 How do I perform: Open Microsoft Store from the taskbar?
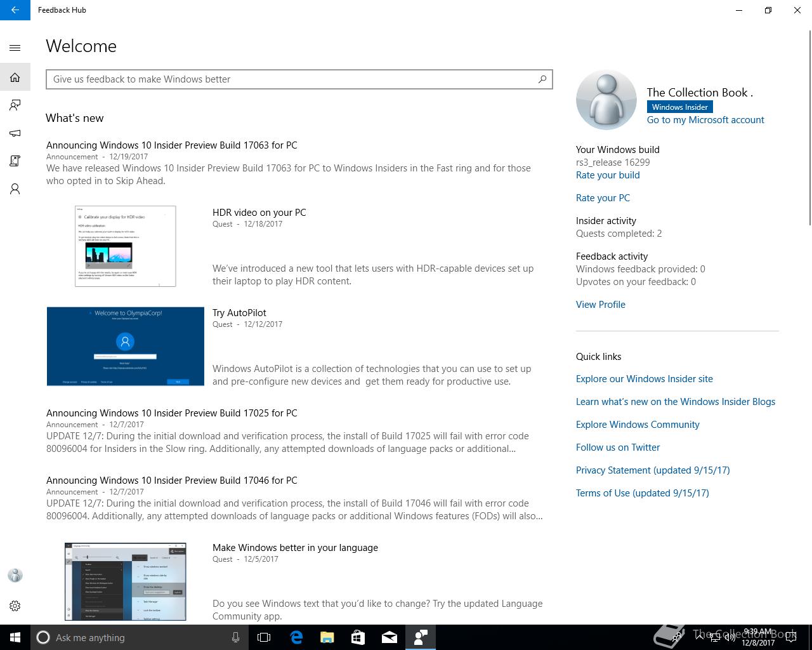pyautogui.click(x=358, y=637)
